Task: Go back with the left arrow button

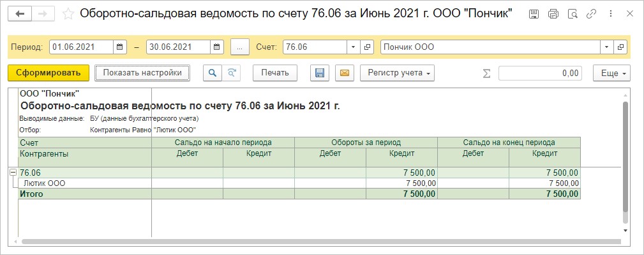Action: 20,13
